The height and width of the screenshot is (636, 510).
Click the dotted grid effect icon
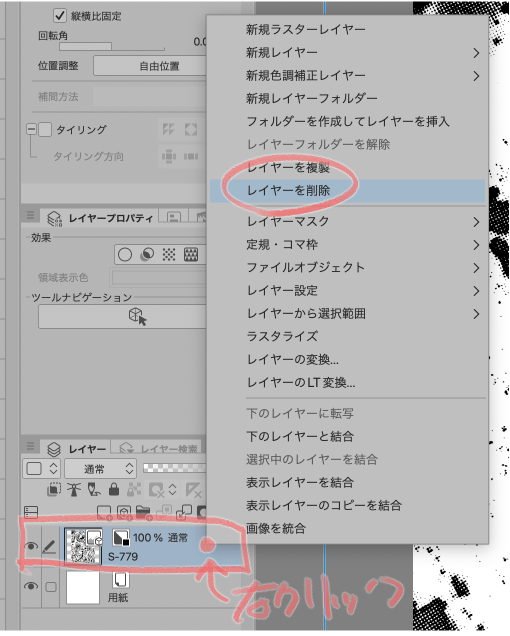coord(191,254)
